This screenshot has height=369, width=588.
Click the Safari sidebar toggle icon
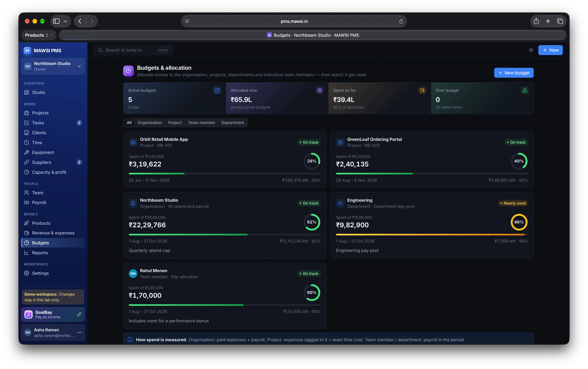(56, 21)
